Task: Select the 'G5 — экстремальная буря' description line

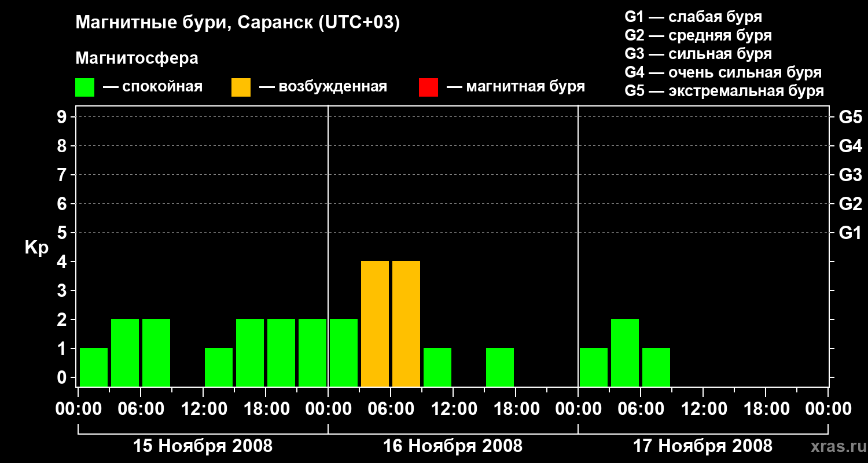Action: coord(724,91)
